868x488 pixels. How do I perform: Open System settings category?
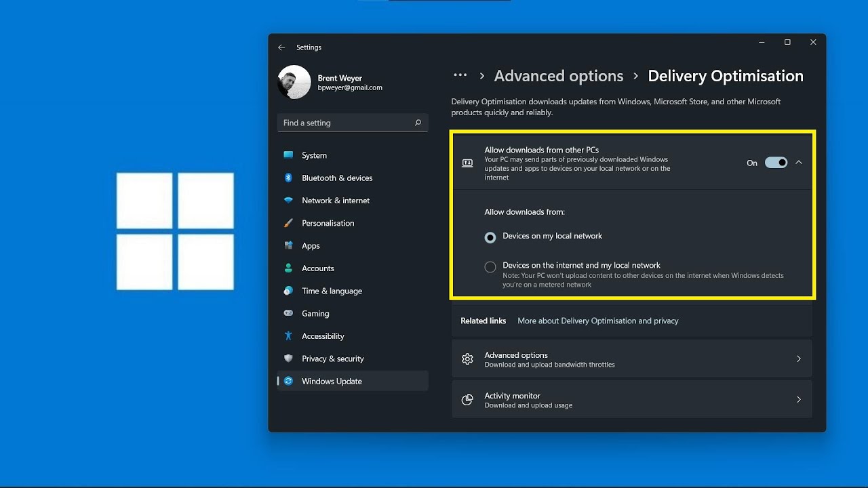click(353, 155)
